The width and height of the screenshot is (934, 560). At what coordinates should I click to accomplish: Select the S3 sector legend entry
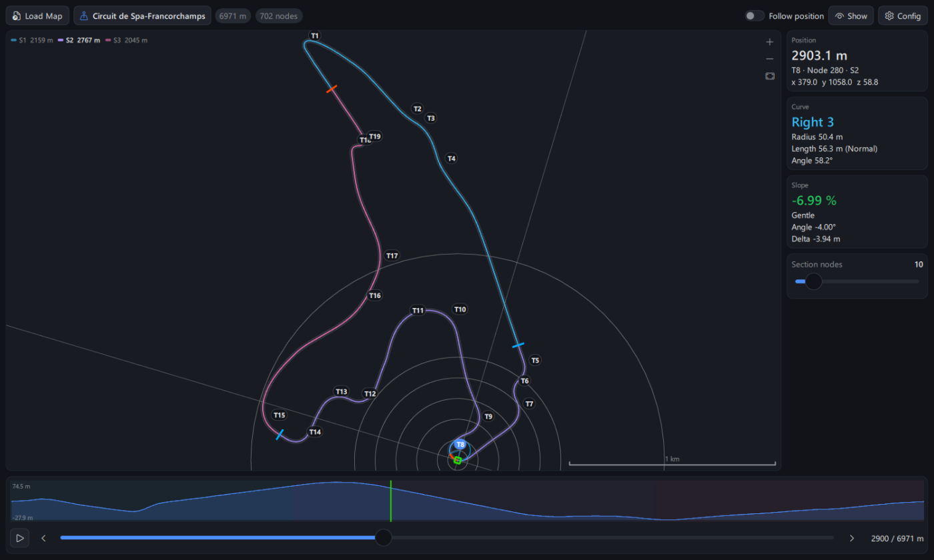pos(127,41)
